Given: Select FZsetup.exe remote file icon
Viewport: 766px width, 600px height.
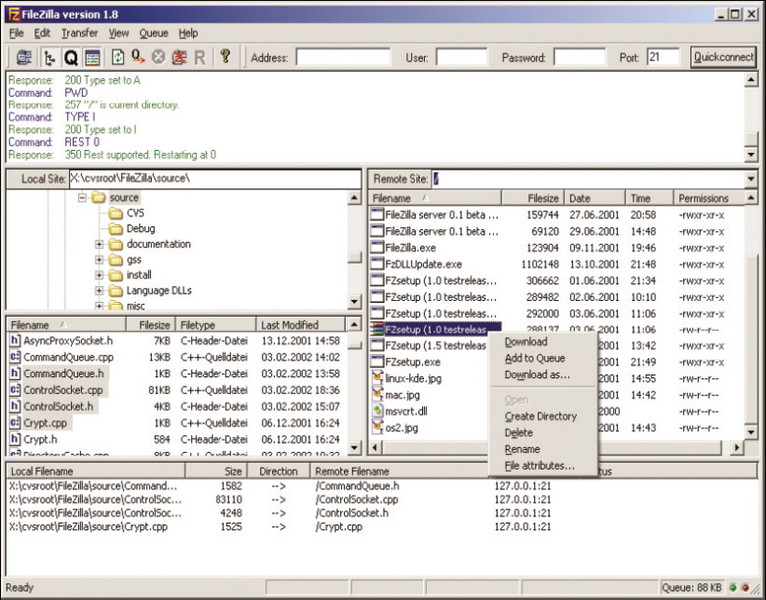Looking at the screenshot, I should click(377, 362).
